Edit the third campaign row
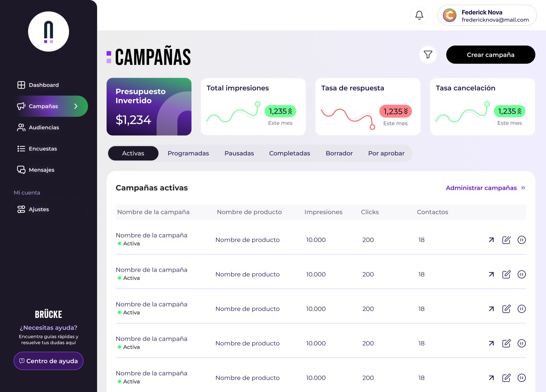This screenshot has height=392, width=546. click(x=506, y=309)
